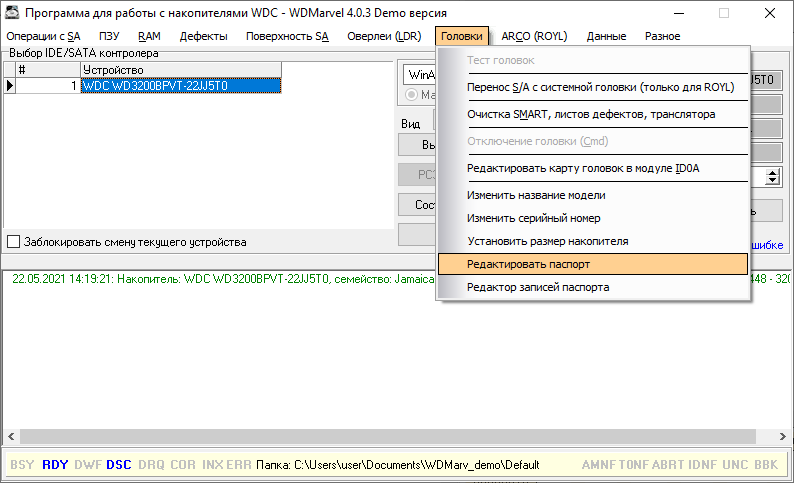Select Очистка SMART, листов дефектов entry
The height and width of the screenshot is (483, 794).
click(592, 114)
